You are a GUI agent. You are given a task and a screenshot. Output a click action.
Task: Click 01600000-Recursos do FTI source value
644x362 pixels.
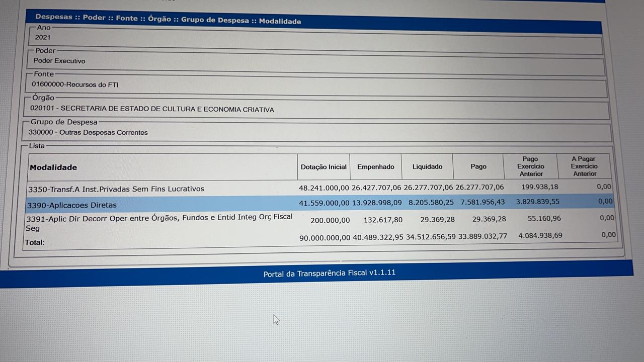[75, 84]
